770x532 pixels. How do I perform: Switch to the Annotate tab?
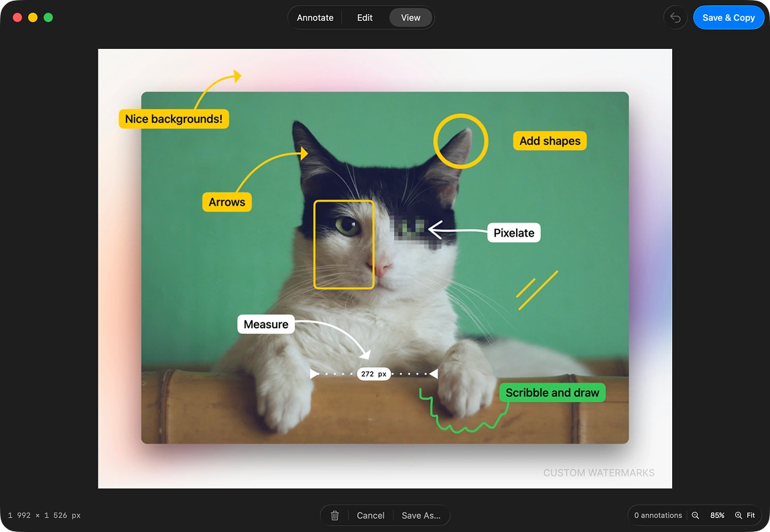(315, 17)
